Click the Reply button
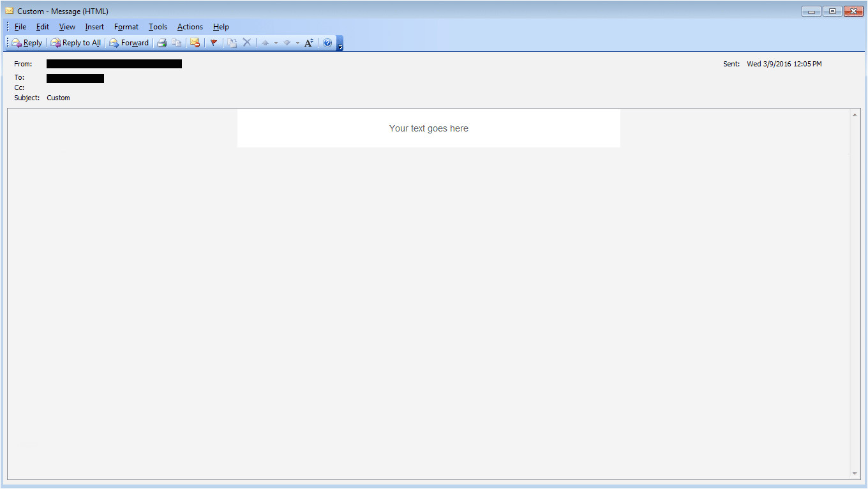Screen dimensions: 868x489 pyautogui.click(x=27, y=43)
